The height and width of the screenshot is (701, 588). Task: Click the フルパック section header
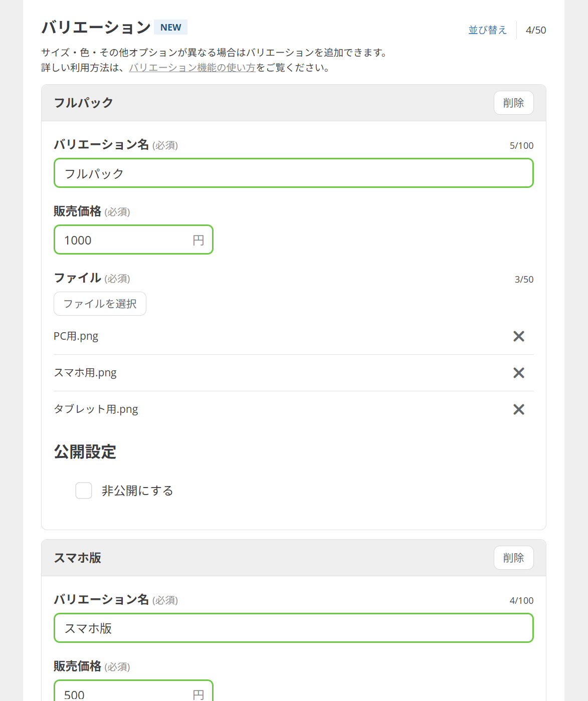pos(84,103)
